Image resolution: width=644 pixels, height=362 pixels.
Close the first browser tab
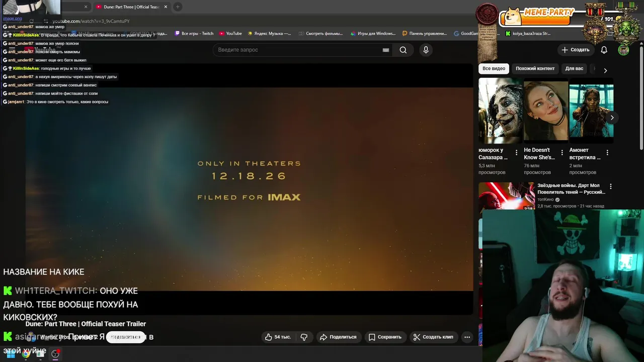[x=86, y=7]
